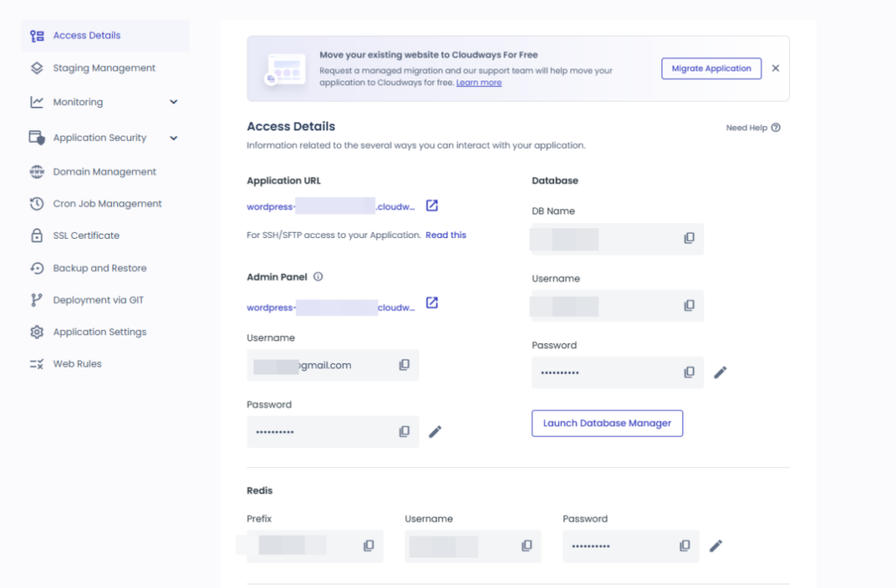This screenshot has height=588, width=896.
Task: Click the Domain Management globe icon
Action: [x=37, y=171]
